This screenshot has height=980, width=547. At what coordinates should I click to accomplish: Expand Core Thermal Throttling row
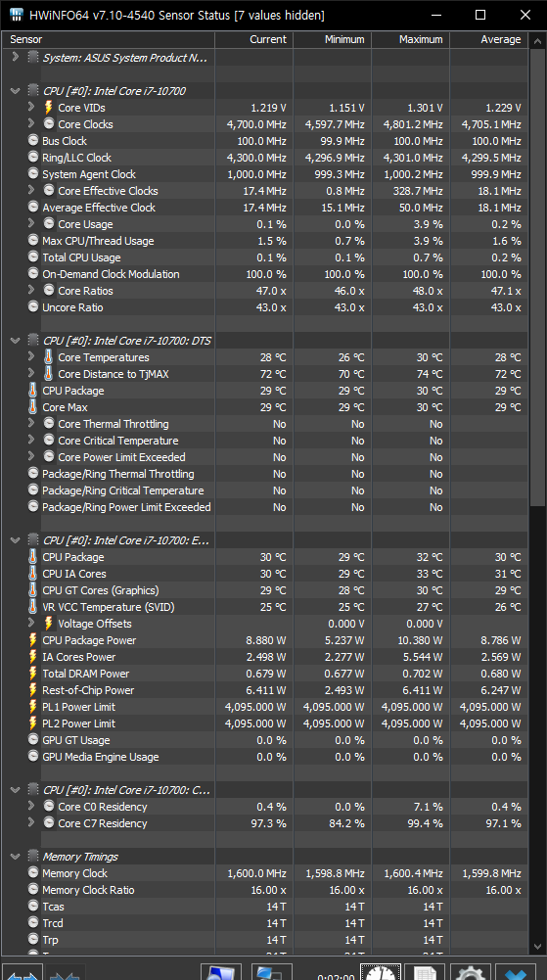coord(30,423)
